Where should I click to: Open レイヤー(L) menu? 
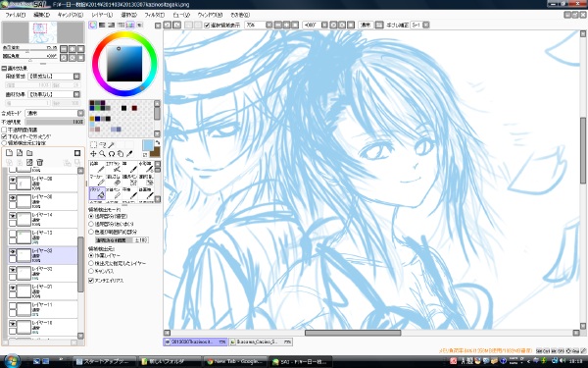coord(102,15)
